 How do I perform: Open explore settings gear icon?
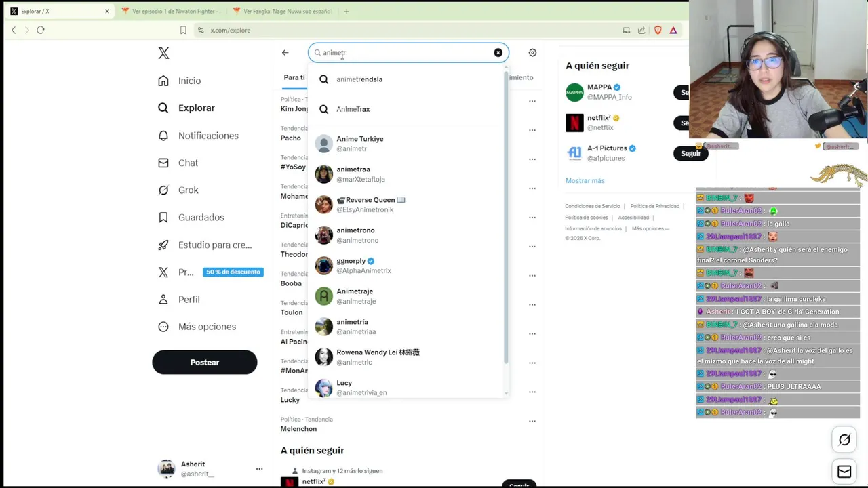(532, 52)
